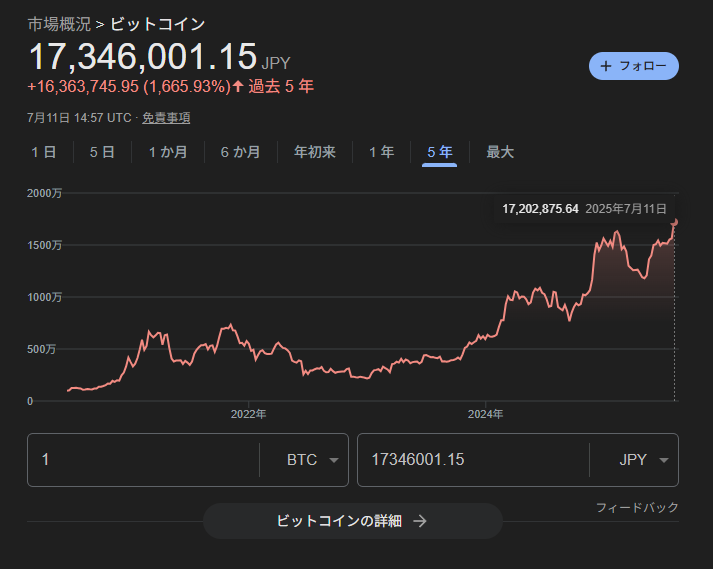Select the 6 か月 time range tab
The image size is (713, 569).
tap(241, 152)
